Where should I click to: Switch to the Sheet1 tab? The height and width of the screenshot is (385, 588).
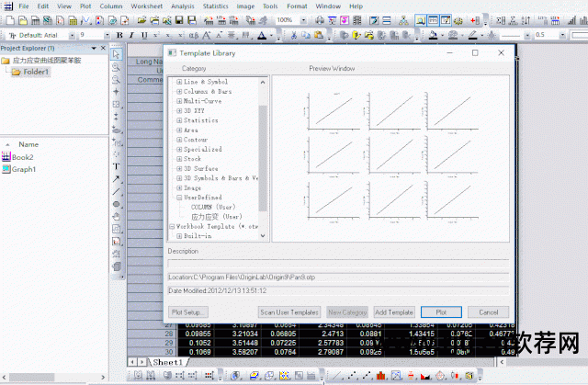(x=167, y=362)
